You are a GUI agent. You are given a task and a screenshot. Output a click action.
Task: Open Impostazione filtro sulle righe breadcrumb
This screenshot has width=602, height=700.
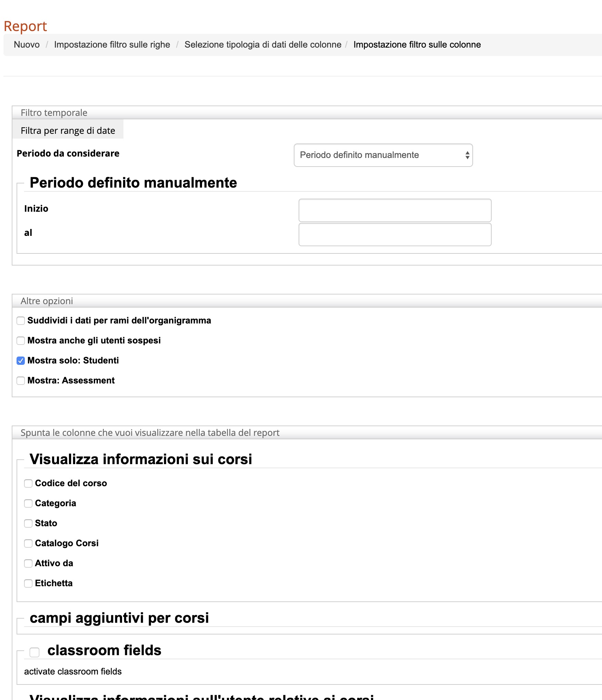112,45
